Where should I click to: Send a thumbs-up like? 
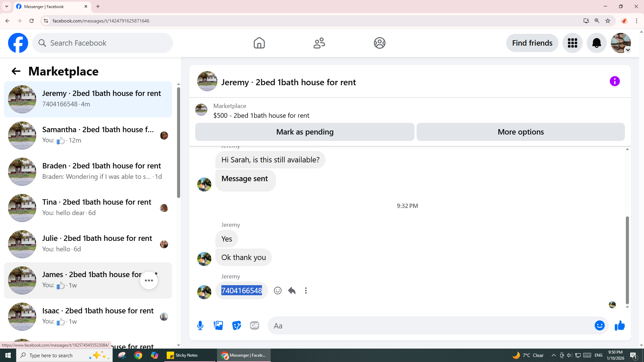(620, 325)
